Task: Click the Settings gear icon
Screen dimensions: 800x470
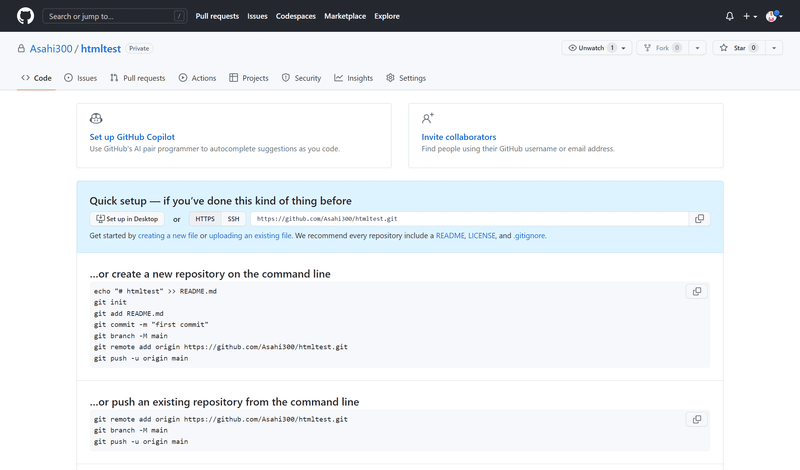Action: [390, 78]
